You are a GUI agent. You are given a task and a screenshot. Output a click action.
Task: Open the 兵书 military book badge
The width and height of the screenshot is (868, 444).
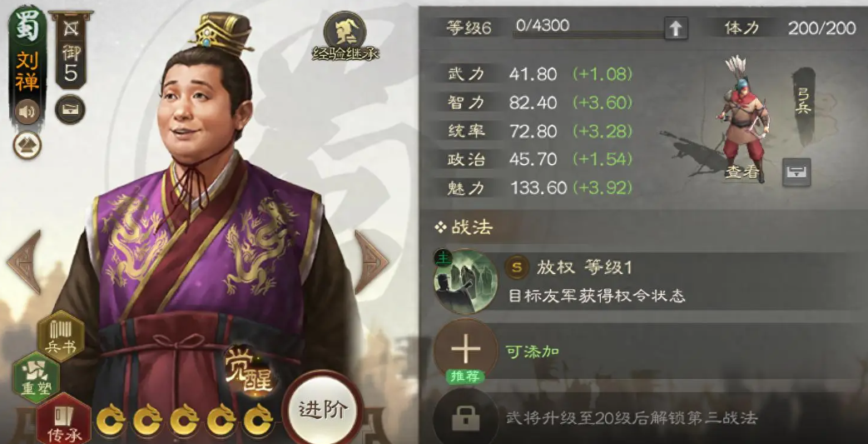pyautogui.click(x=61, y=336)
